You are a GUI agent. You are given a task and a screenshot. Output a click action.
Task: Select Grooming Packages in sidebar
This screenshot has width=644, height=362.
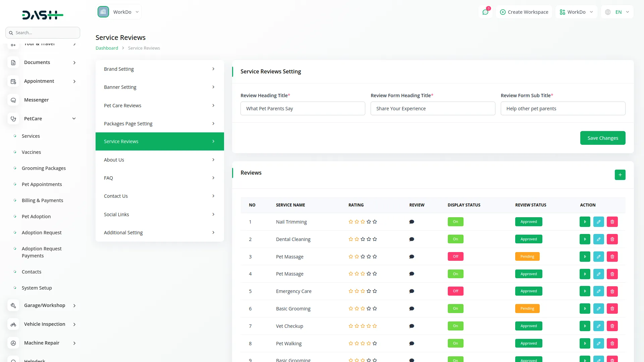[x=44, y=168]
